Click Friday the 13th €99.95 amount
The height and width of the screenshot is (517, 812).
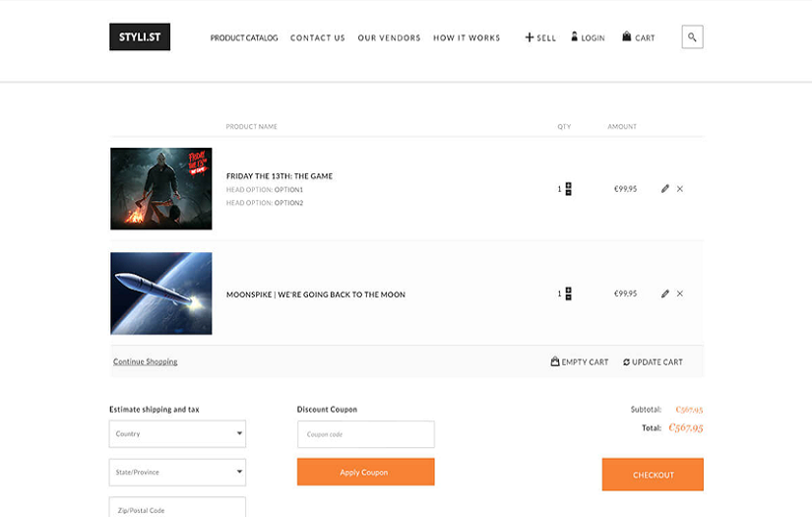[x=626, y=188]
